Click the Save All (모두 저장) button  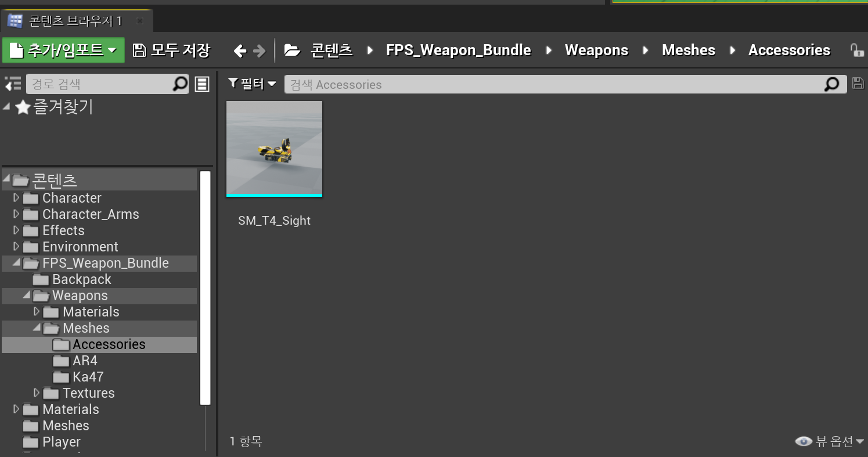coord(171,51)
